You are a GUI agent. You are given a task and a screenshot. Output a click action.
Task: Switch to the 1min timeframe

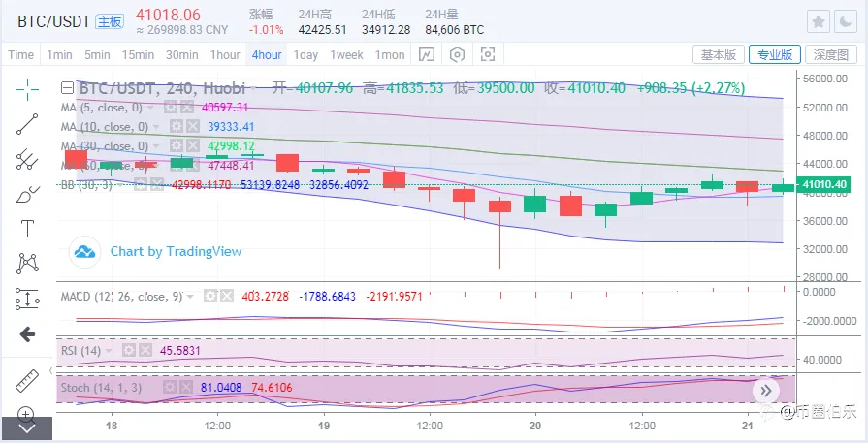click(x=59, y=54)
